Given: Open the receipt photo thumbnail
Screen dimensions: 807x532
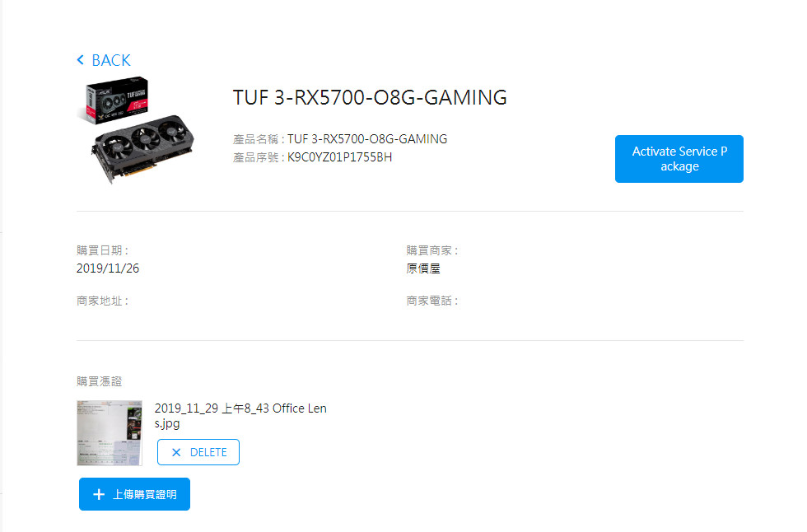Looking at the screenshot, I should [x=109, y=433].
